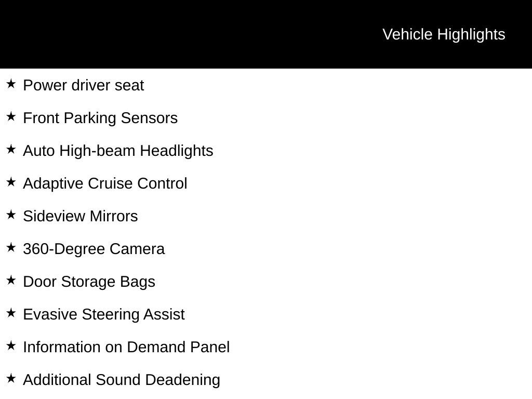The image size is (532, 399).
Task: Click the Front Parking Sensors text
Action: [100, 118]
